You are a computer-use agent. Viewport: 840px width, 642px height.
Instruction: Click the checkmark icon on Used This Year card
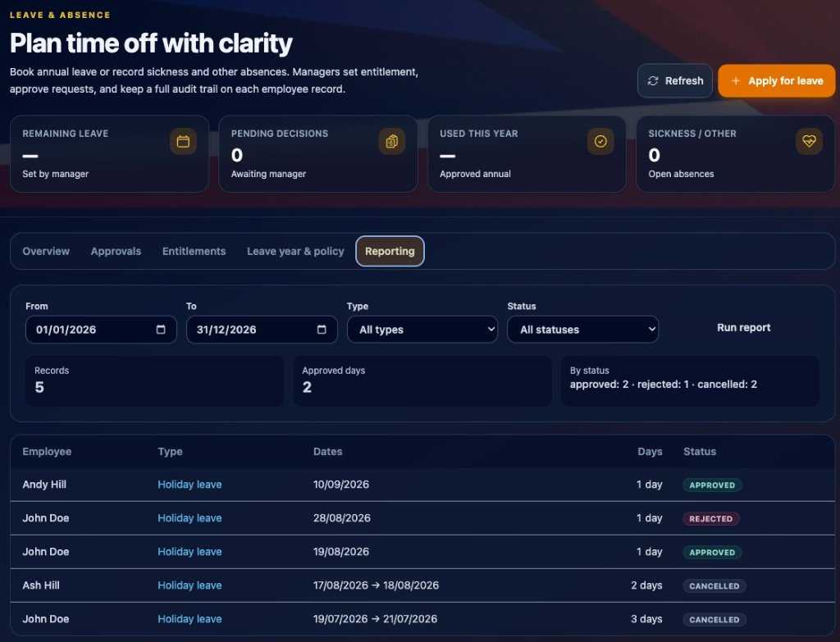coord(600,141)
